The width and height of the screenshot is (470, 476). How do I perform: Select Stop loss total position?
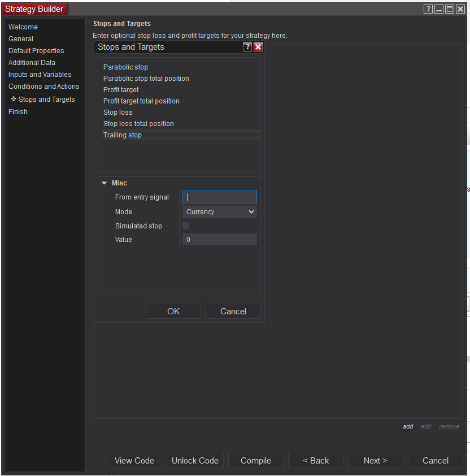[x=181, y=124]
